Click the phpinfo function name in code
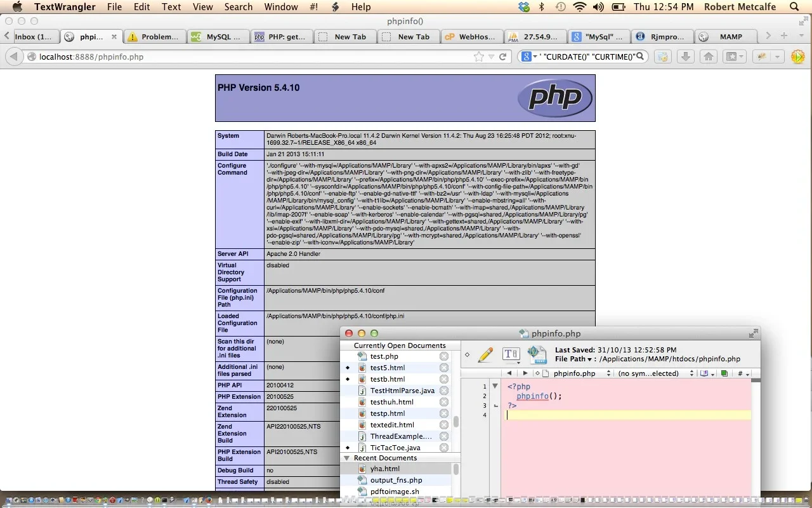 (532, 396)
